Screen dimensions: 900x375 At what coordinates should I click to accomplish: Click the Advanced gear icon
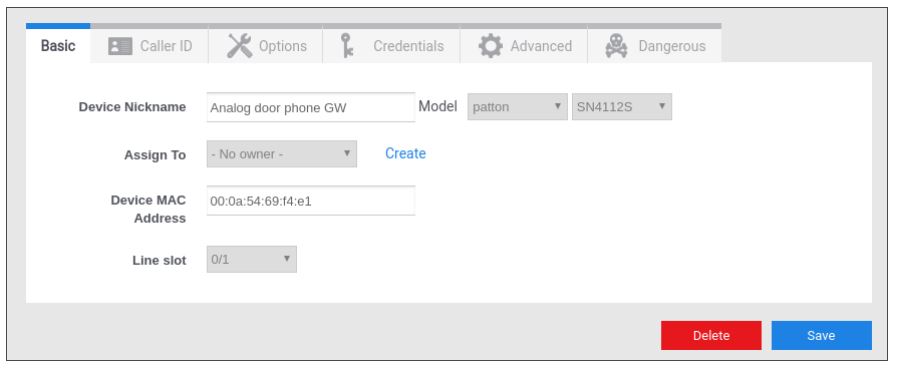pos(490,46)
